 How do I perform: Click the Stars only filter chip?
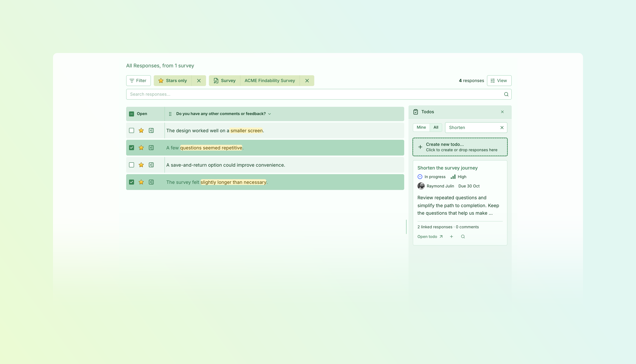coord(173,81)
